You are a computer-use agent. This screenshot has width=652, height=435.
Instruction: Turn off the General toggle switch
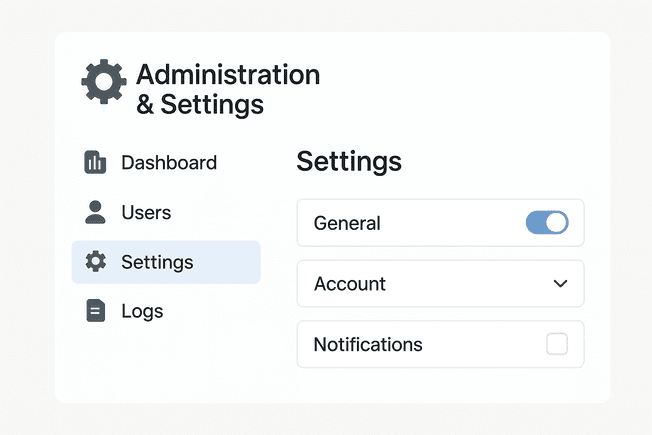click(547, 223)
